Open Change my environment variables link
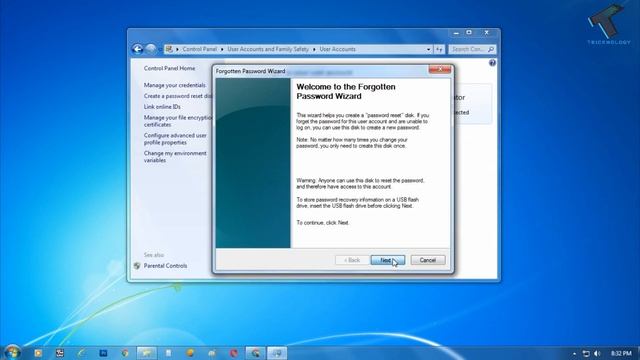 (175, 157)
